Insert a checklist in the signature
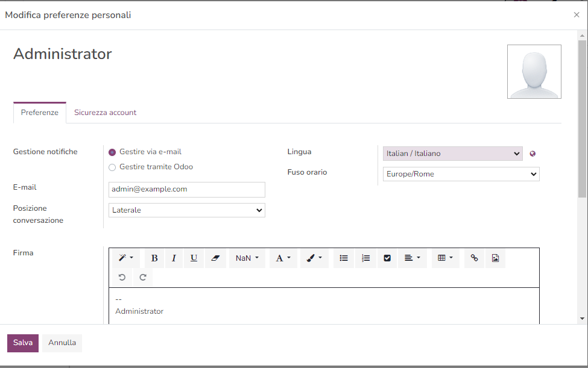The image size is (588, 368). point(387,258)
